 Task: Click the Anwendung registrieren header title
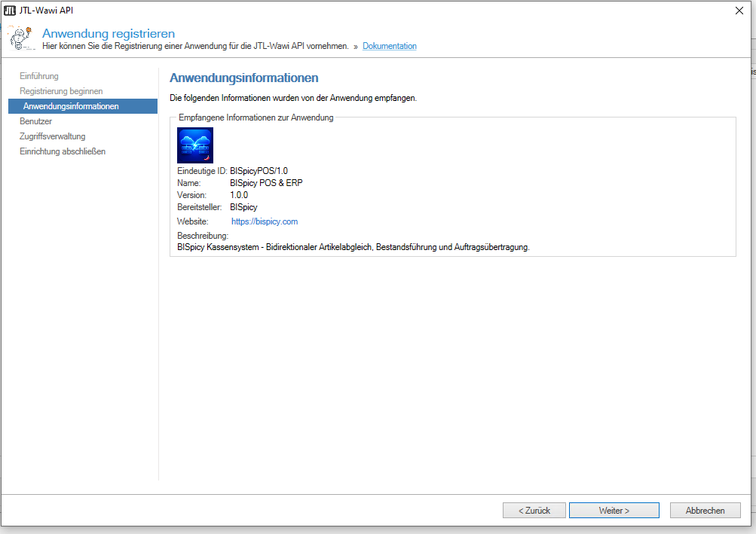point(109,33)
